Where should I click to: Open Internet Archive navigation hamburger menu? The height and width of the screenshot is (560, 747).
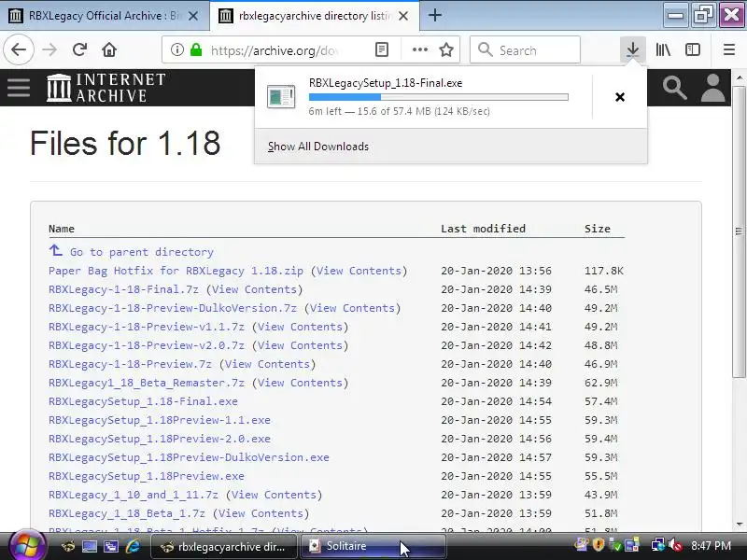click(19, 88)
